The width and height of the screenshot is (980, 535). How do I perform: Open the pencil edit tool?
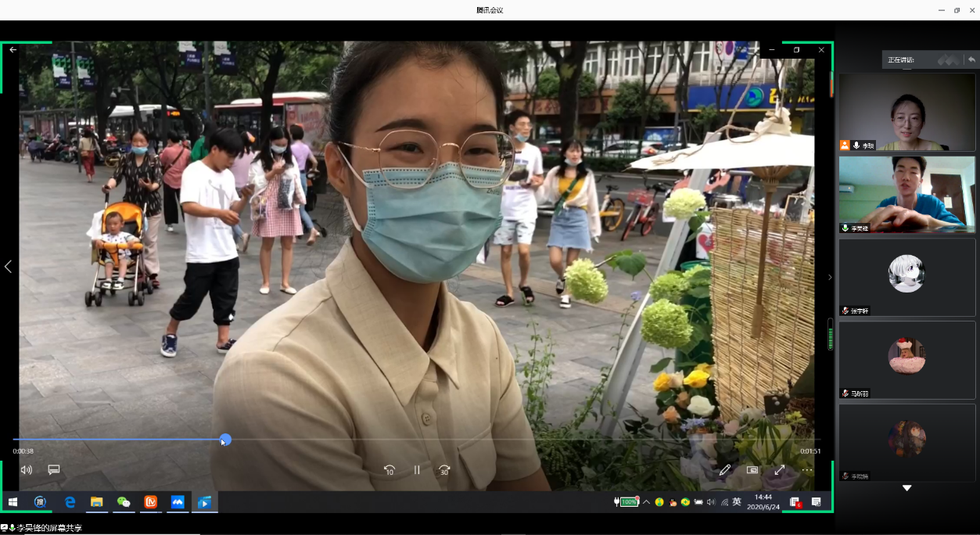(725, 470)
